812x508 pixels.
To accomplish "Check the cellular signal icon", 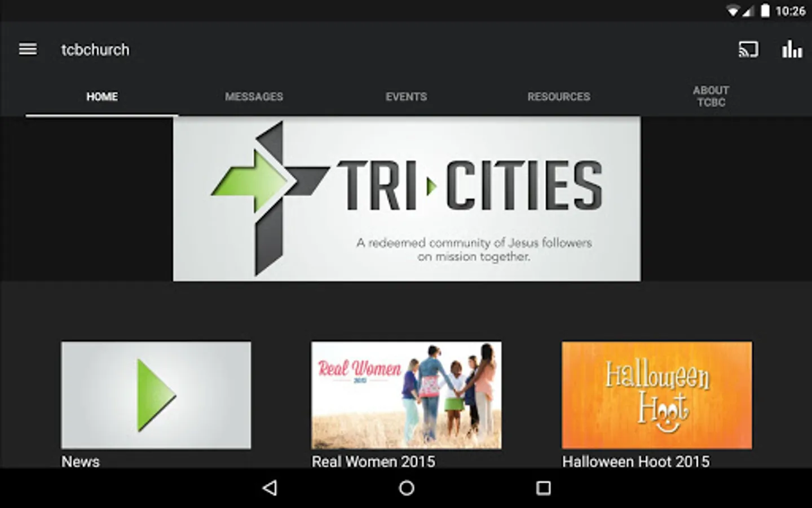I will pos(748,11).
